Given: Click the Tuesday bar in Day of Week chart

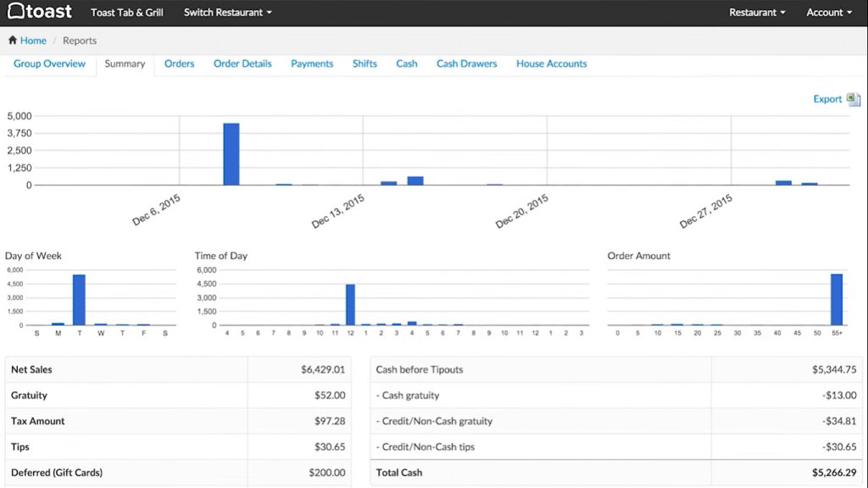Looking at the screenshot, I should 79,300.
